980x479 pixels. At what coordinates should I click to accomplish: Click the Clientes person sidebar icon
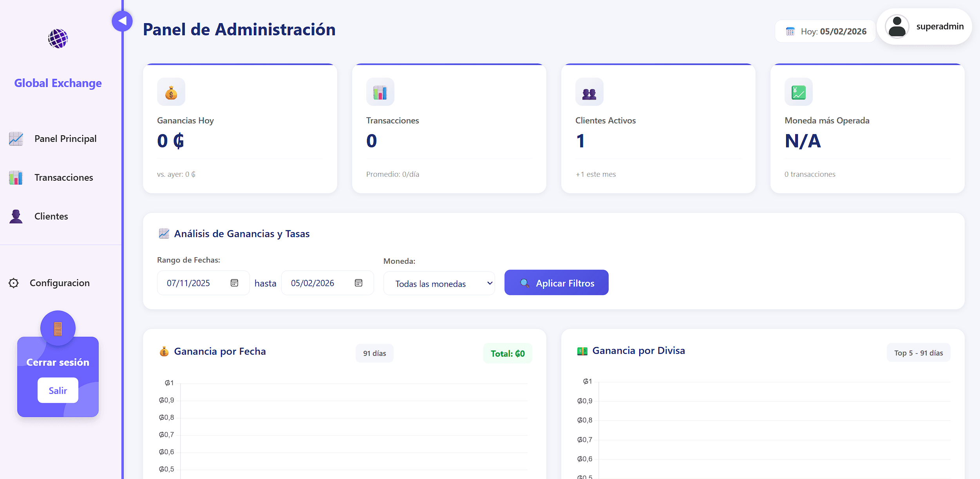tap(16, 216)
